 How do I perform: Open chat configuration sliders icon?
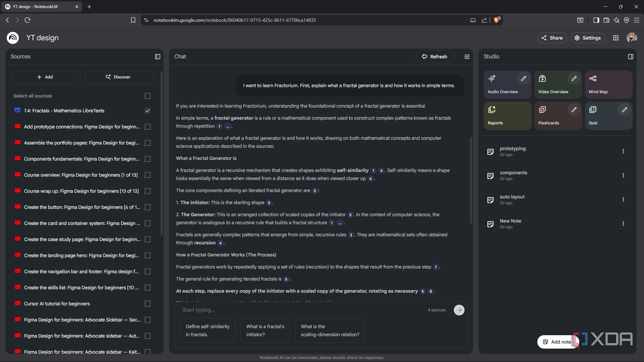467,57
